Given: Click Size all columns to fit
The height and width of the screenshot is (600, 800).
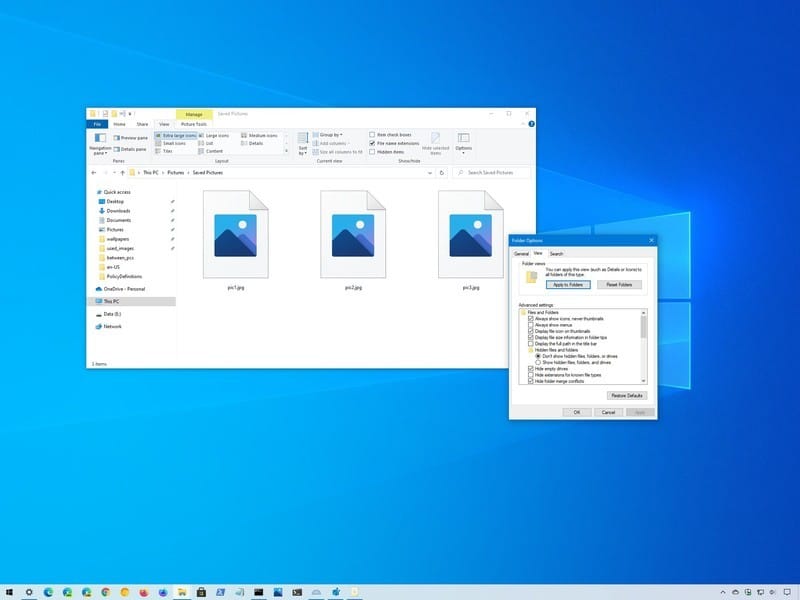Looking at the screenshot, I should tap(338, 152).
